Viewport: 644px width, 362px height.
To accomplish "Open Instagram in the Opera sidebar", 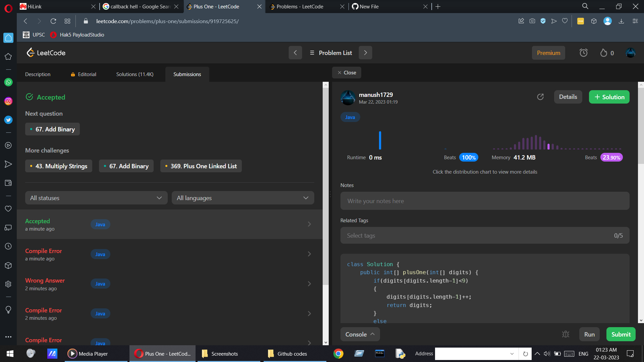I will (8, 101).
